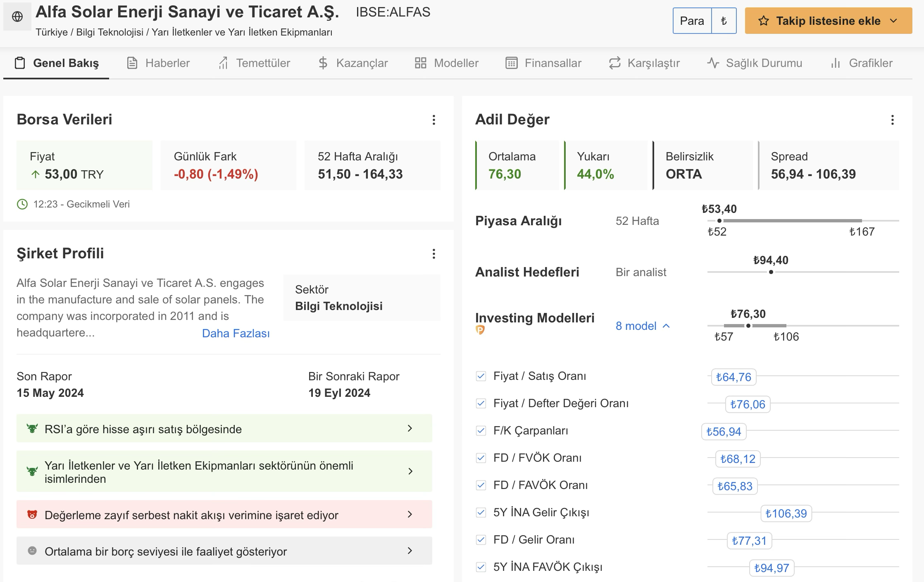Open the Grafikler tab
The width and height of the screenshot is (924, 582).
click(862, 63)
